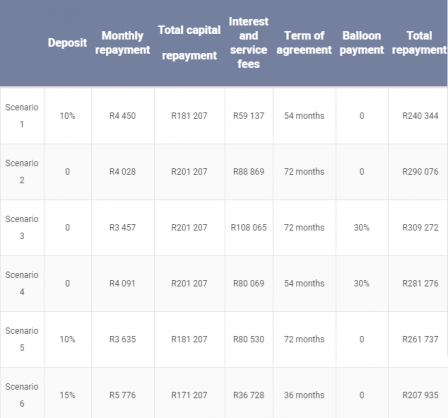Select the Scenario 5 row label
448x418 pixels.
coord(22,339)
